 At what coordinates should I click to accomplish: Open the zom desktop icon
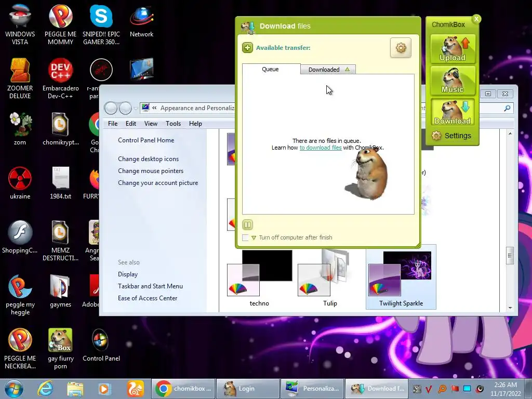(20, 128)
